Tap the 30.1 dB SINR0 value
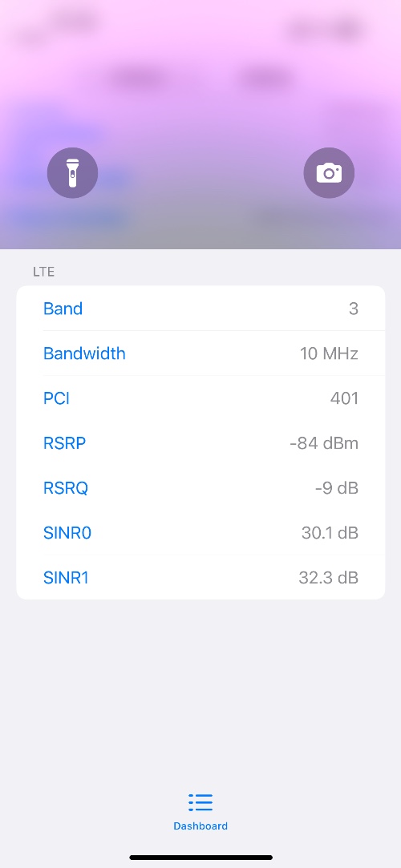Image resolution: width=401 pixels, height=868 pixels. click(x=330, y=533)
